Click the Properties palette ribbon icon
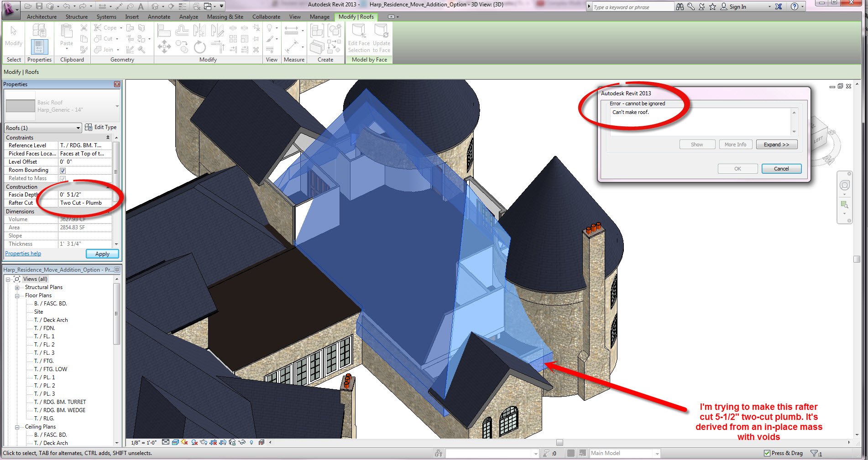868x460 pixels. [39, 47]
